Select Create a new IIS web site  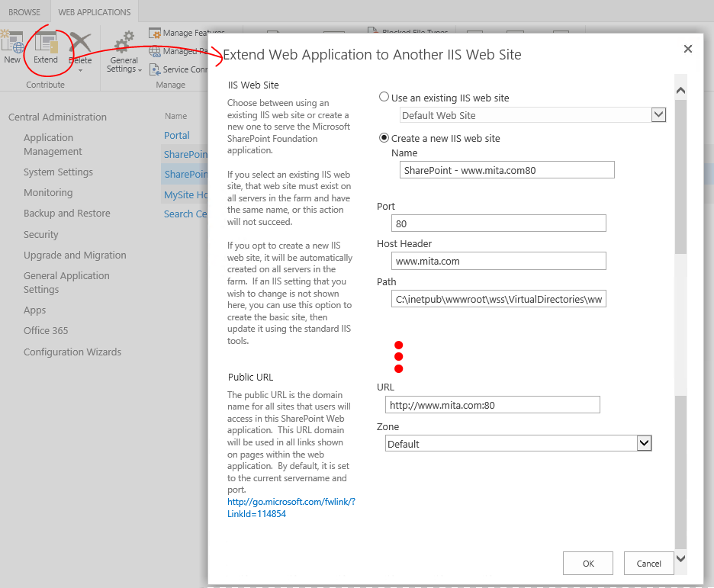tap(384, 138)
